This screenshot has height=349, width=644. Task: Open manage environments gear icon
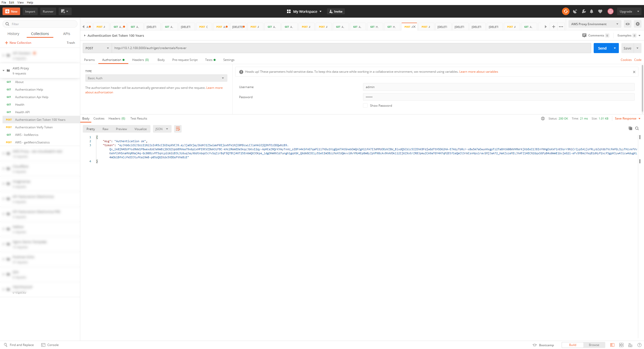[x=637, y=24]
